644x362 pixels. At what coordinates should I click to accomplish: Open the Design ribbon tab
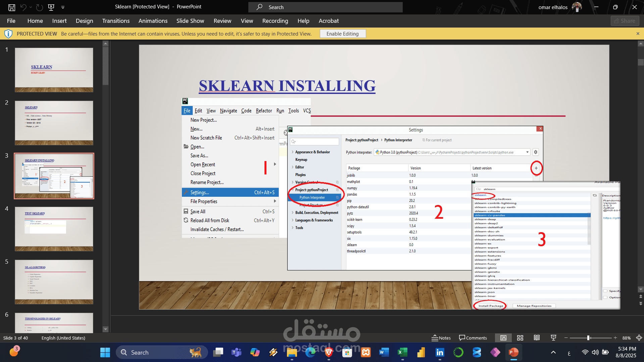85,21
